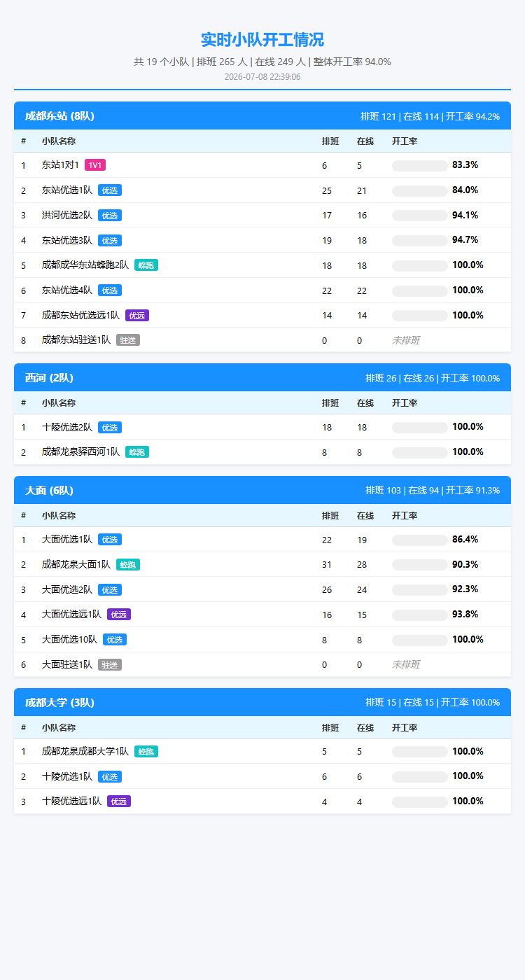
Task: Open the 成都龙泉大面1队 team row
Action: [x=262, y=565]
